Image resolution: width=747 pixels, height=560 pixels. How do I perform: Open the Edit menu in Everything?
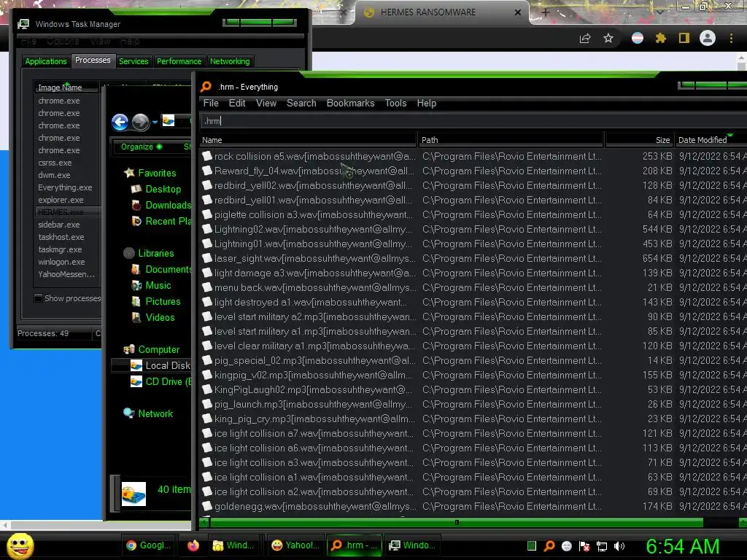click(x=237, y=104)
